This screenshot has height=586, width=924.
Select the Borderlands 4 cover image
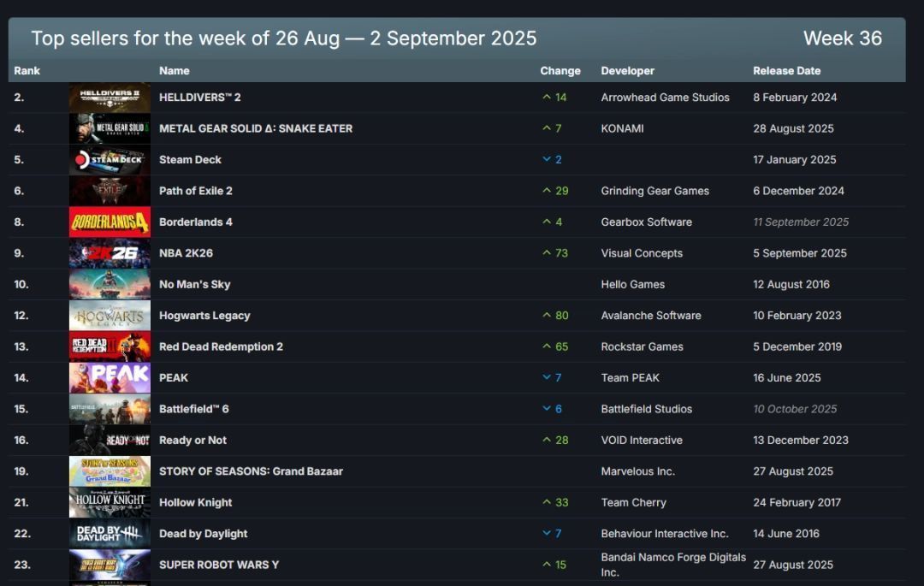(110, 222)
